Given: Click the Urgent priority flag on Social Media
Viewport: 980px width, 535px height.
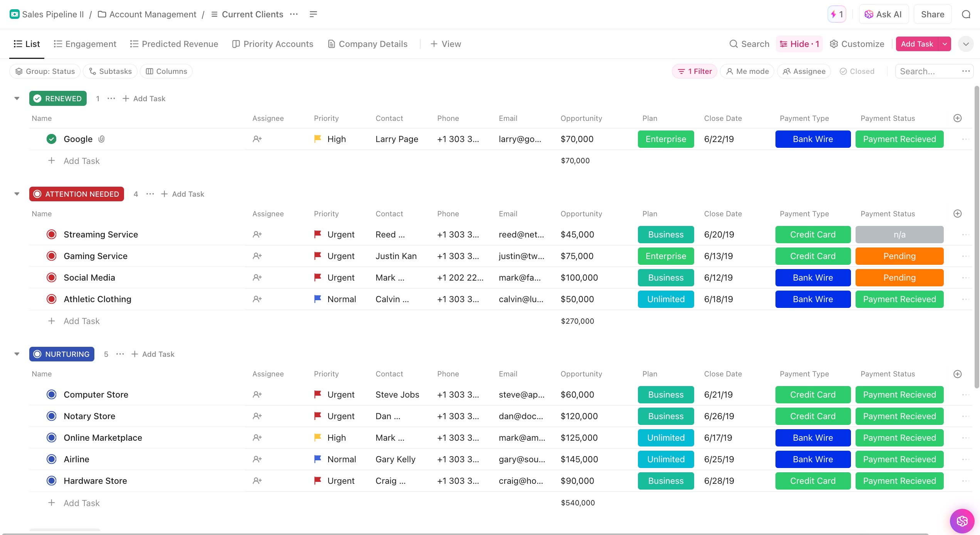Looking at the screenshot, I should pyautogui.click(x=317, y=278).
